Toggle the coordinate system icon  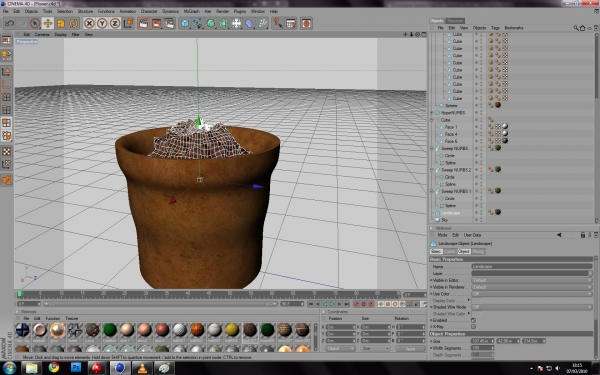click(128, 23)
